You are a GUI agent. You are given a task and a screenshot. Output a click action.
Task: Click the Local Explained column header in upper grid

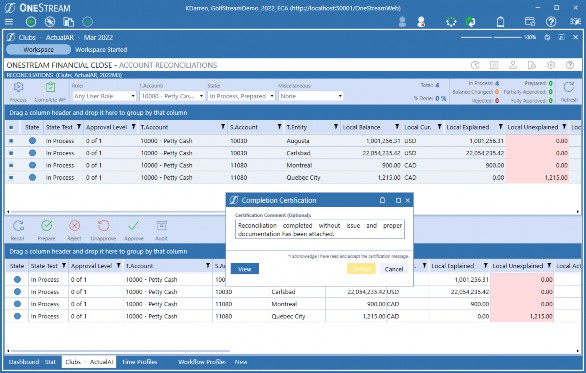point(468,127)
